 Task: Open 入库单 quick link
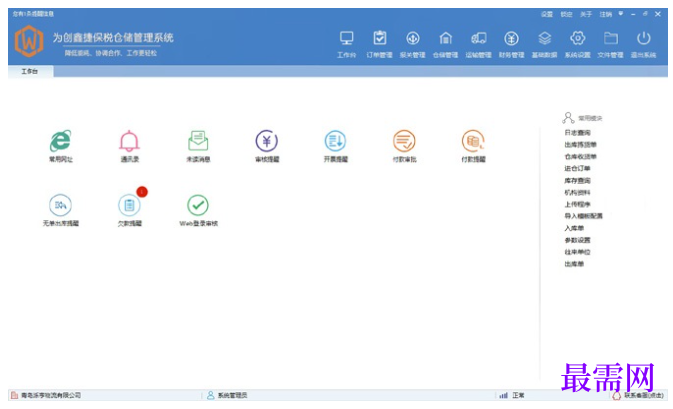pyautogui.click(x=574, y=228)
